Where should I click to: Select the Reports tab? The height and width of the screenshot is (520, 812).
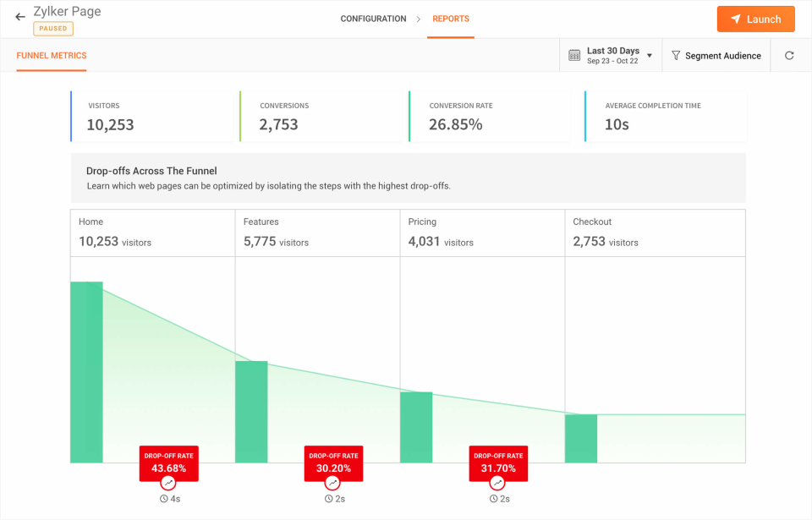point(450,19)
